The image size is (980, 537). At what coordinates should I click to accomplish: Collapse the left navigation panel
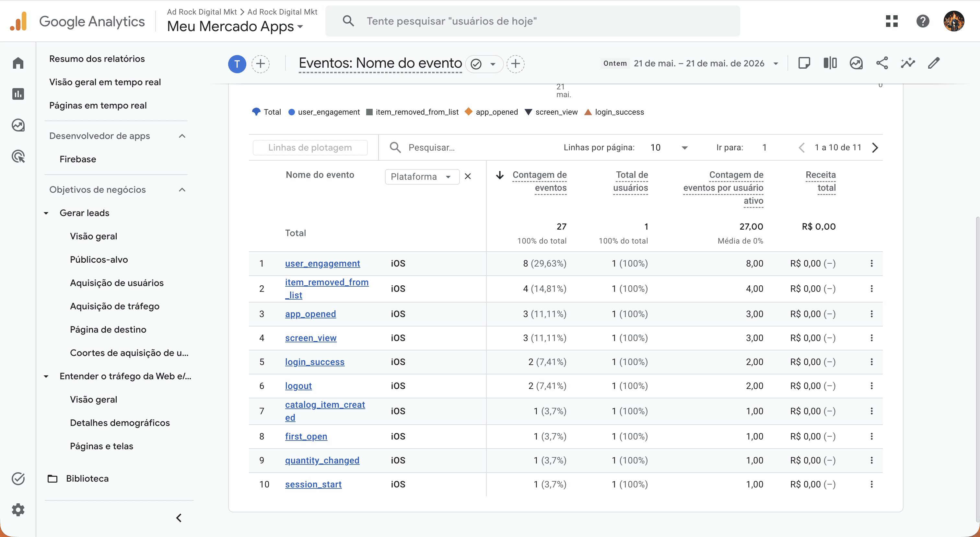coord(179,518)
